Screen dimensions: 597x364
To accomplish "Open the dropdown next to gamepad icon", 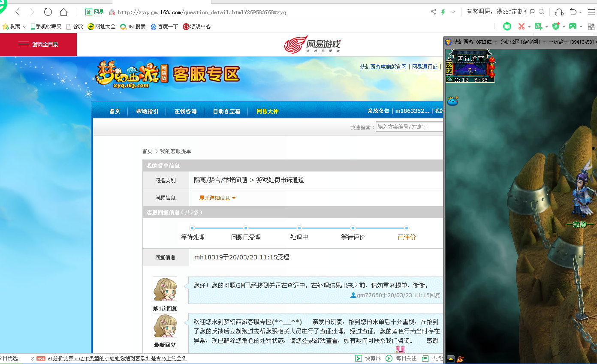I will pyautogui.click(x=581, y=27).
